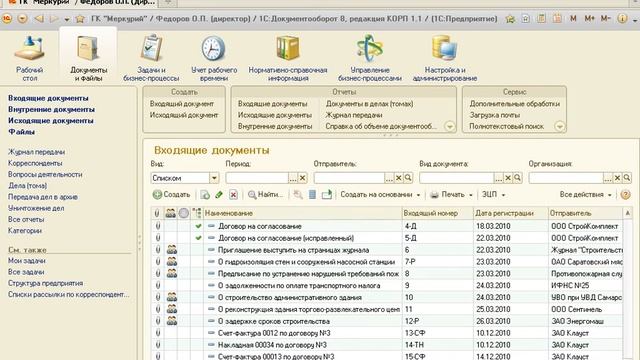
Task: Click the M+ memory button
Action: 589,18
